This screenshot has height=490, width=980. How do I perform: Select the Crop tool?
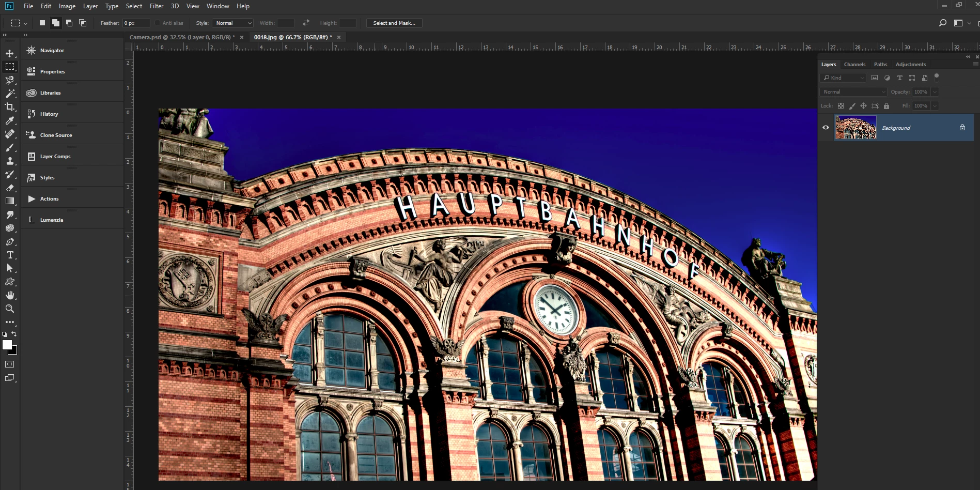(x=10, y=107)
